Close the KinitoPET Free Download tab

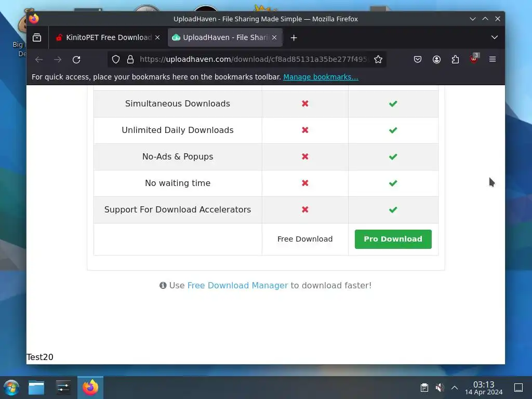point(157,37)
